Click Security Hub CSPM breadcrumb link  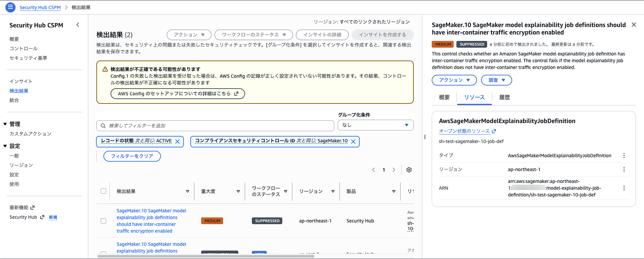click(x=40, y=7)
